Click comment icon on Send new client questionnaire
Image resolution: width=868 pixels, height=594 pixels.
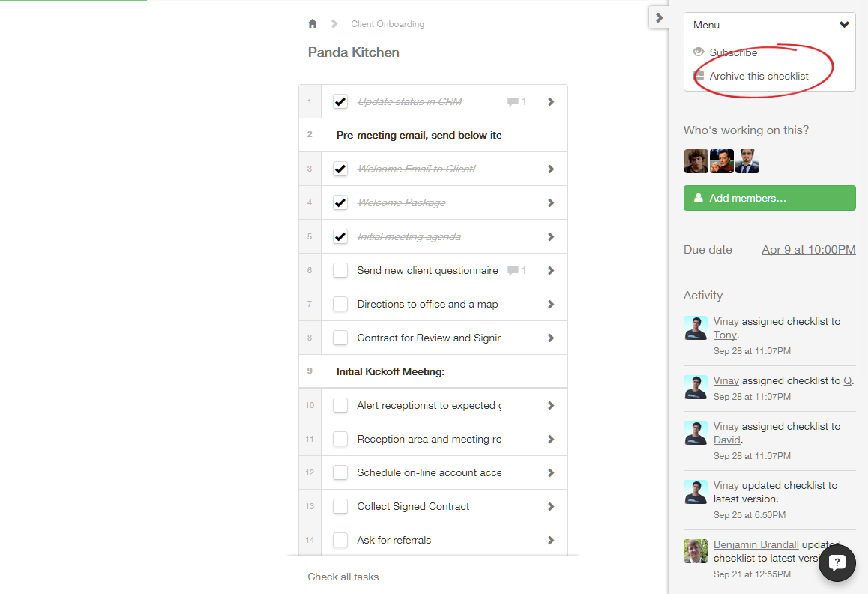click(x=513, y=270)
